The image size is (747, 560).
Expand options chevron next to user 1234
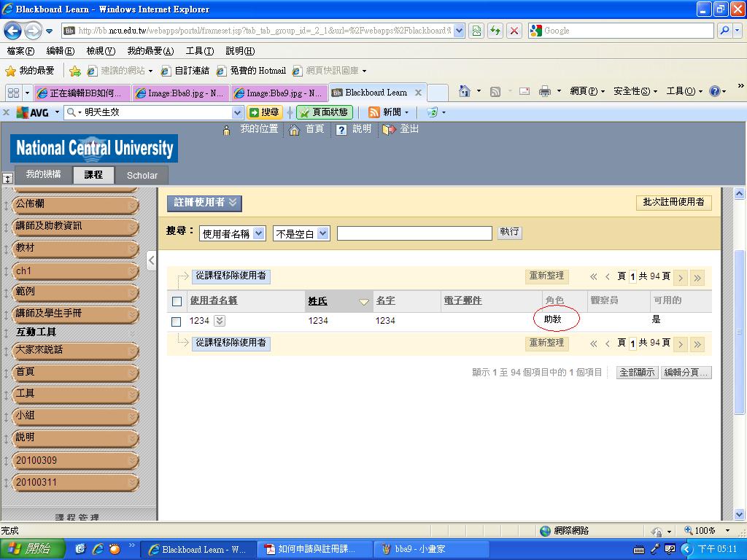(220, 321)
